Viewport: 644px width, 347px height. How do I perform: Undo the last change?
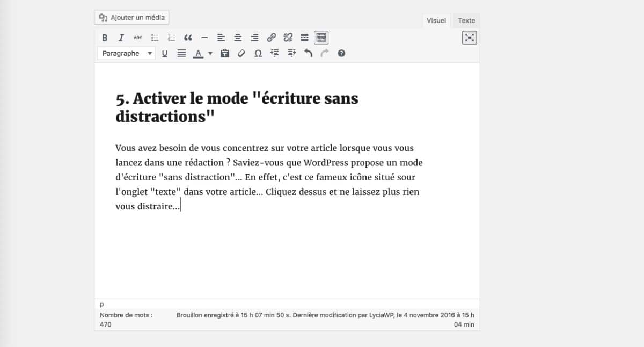(307, 53)
